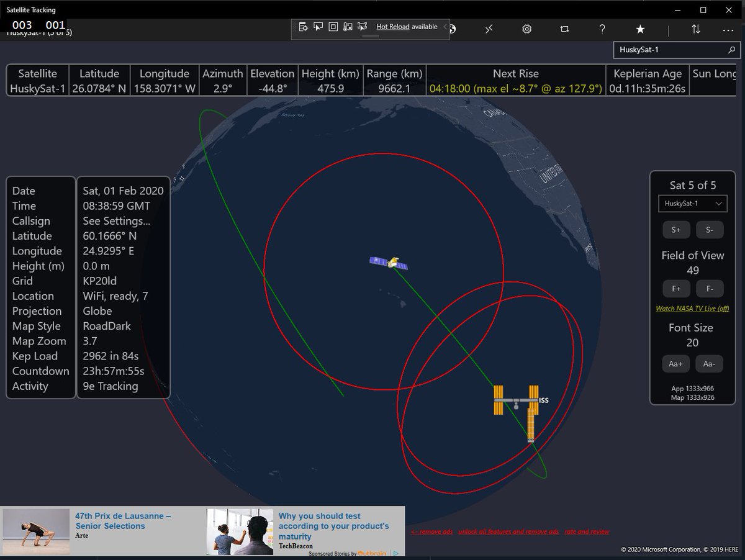The height and width of the screenshot is (560, 745).
Task: Decrease font size with Aa-
Action: pyautogui.click(x=709, y=364)
